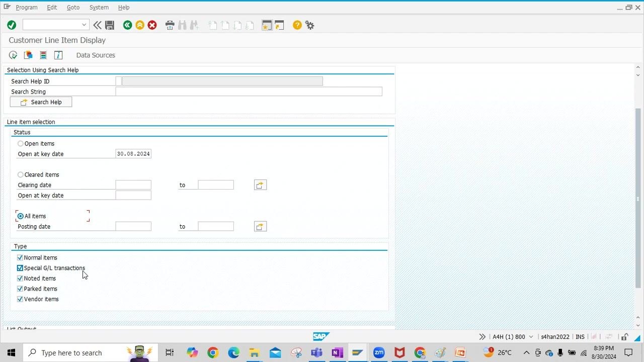
Task: Click the green Enter checkmark icon
Action: pos(12,25)
